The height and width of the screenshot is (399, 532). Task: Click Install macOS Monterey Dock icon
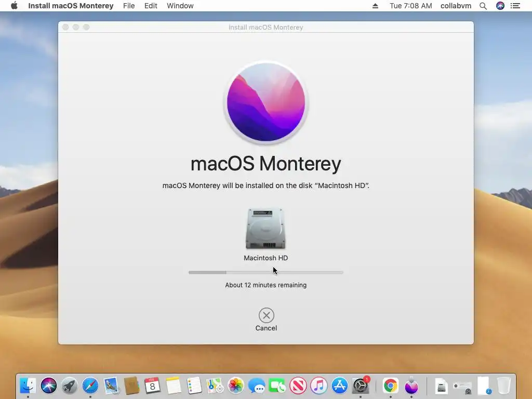point(411,386)
